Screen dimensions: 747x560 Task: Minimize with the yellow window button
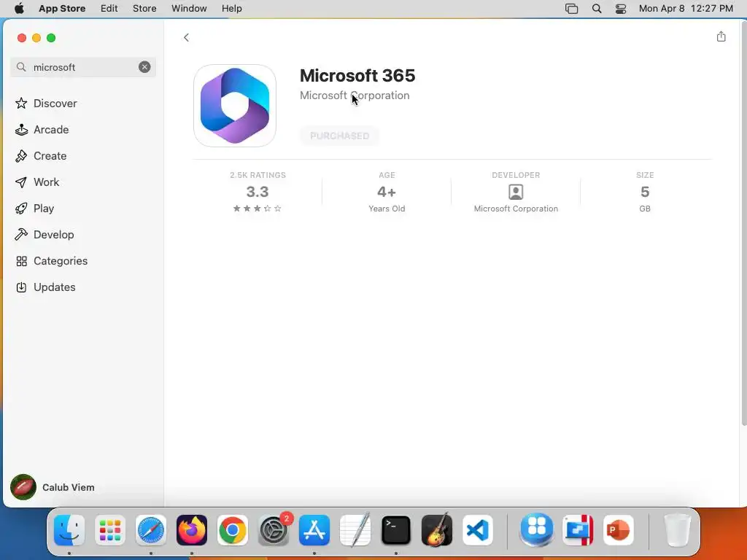pyautogui.click(x=36, y=38)
